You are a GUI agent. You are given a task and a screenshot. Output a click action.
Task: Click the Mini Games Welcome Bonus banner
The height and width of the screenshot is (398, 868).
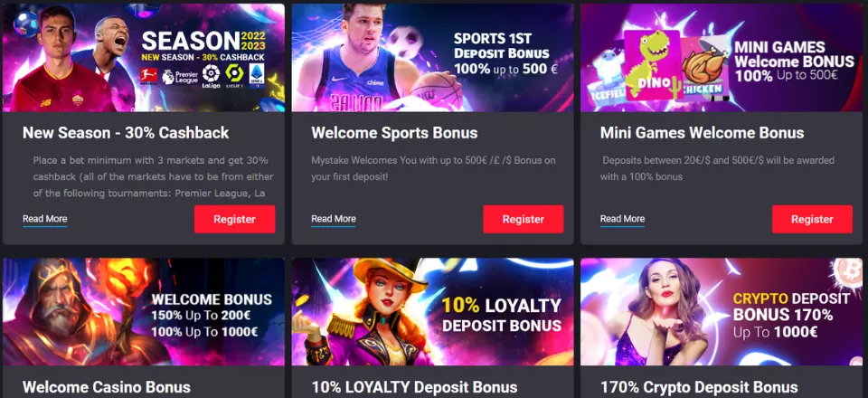coord(722,58)
